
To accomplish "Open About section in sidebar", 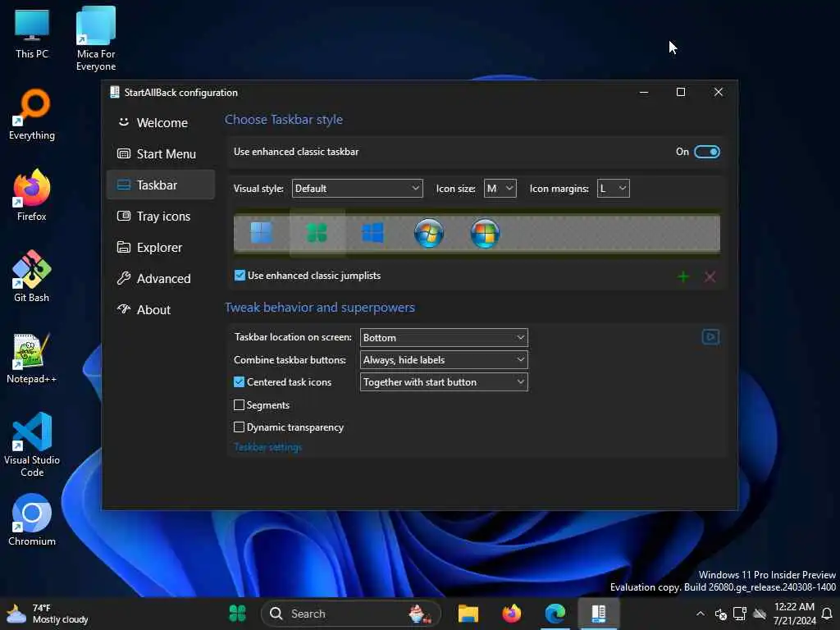I will (x=161, y=309).
